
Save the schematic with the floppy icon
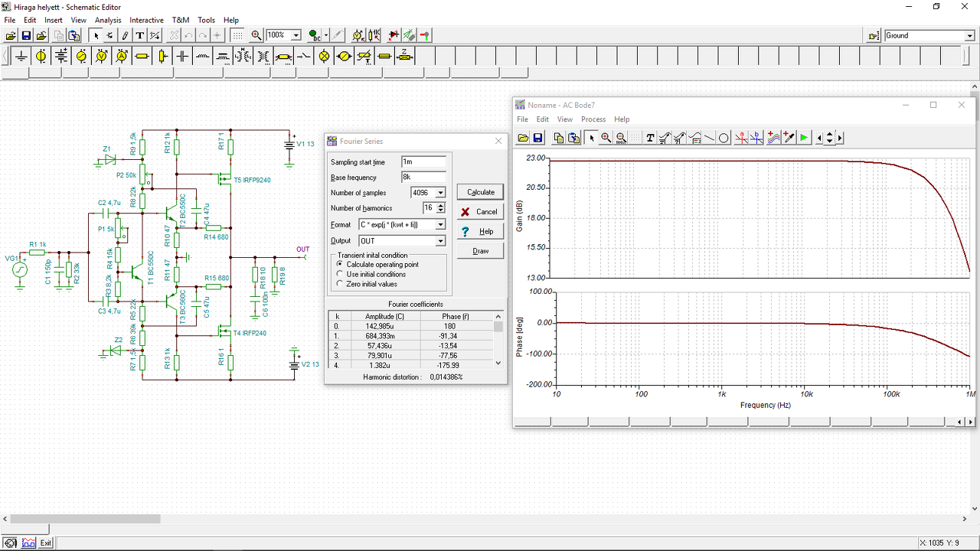coord(26,35)
